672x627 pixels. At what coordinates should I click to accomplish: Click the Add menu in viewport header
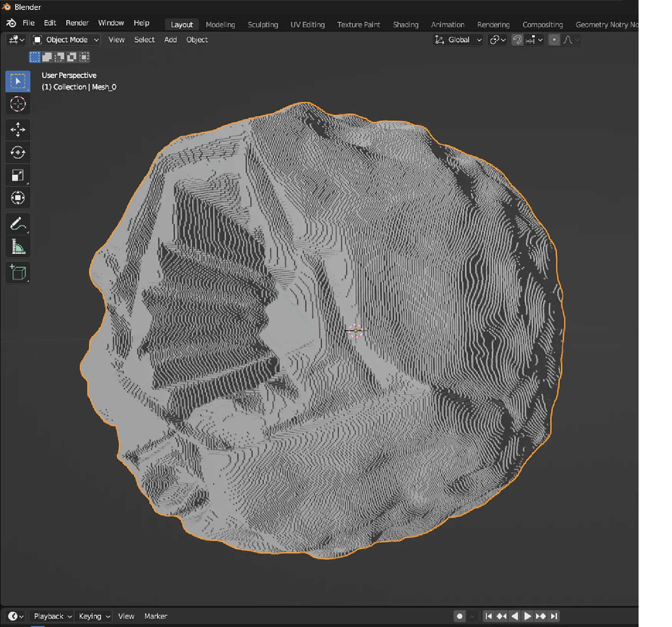[x=170, y=40]
